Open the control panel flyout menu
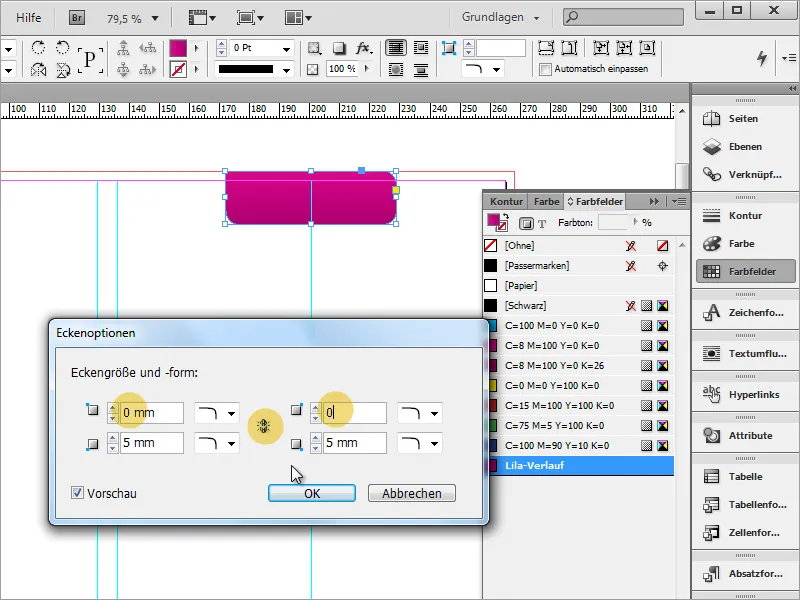Screen dimensions: 800x600 coord(788,58)
